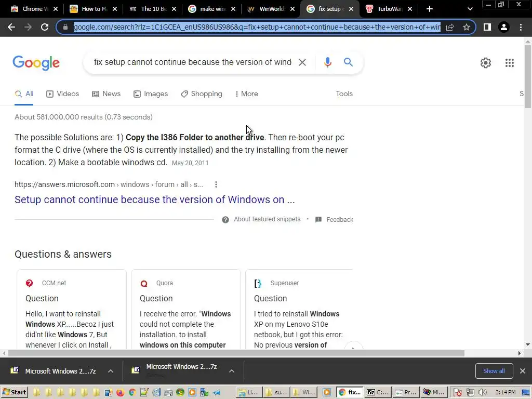Open Chrome's three-dot menu
The height and width of the screenshot is (399, 532).
(521, 27)
